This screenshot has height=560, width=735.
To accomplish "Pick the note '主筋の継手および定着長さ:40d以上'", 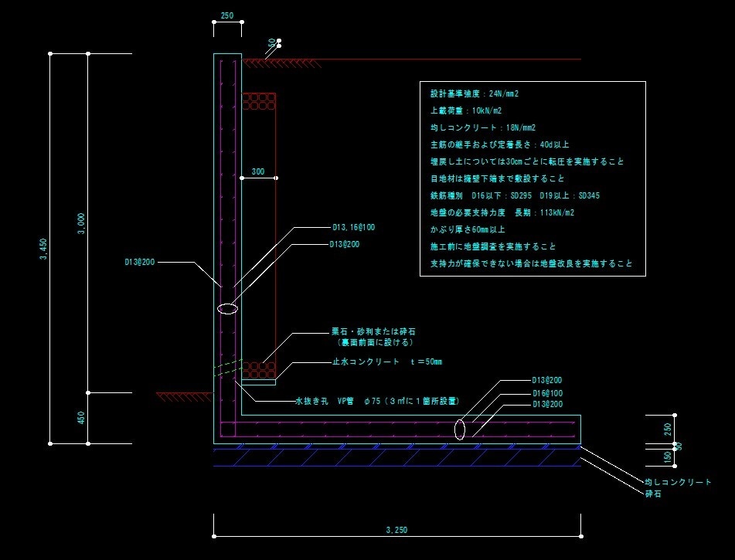I will pos(500,144).
